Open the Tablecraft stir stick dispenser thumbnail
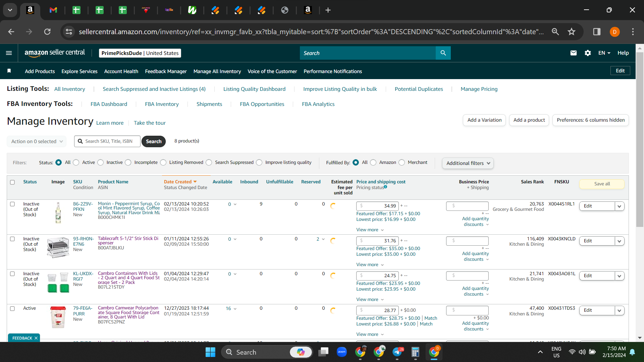Image resolution: width=644 pixels, height=362 pixels. tap(58, 247)
